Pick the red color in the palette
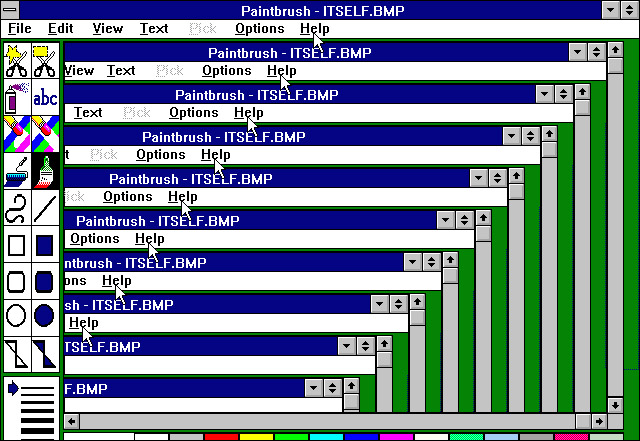640x441 pixels. click(221, 437)
